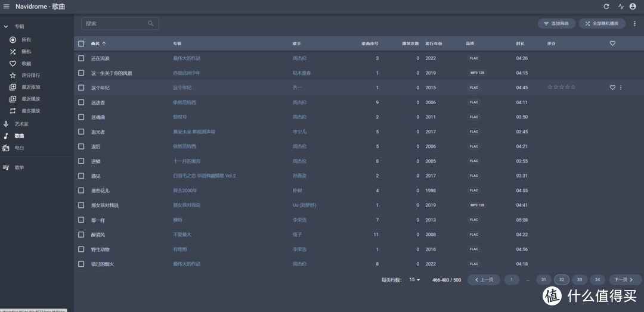Viewport: 644px width, 312px height.
Task: Check the box for song 还在流浪
Action: (82, 58)
